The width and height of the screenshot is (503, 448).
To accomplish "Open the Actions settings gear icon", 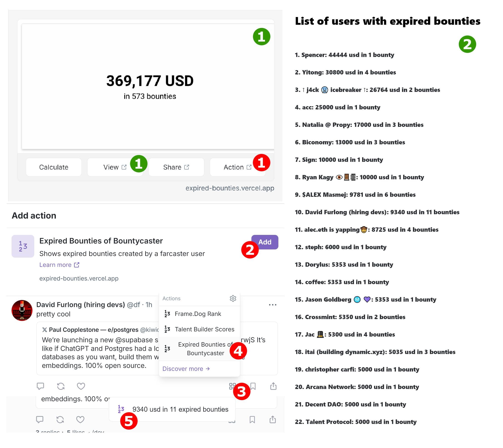I will coord(233,298).
